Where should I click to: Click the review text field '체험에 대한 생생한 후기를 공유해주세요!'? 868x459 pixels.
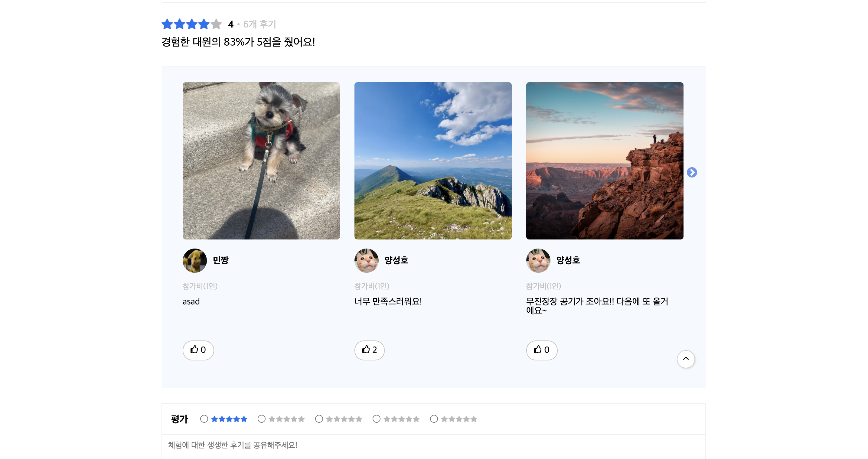[433, 446]
